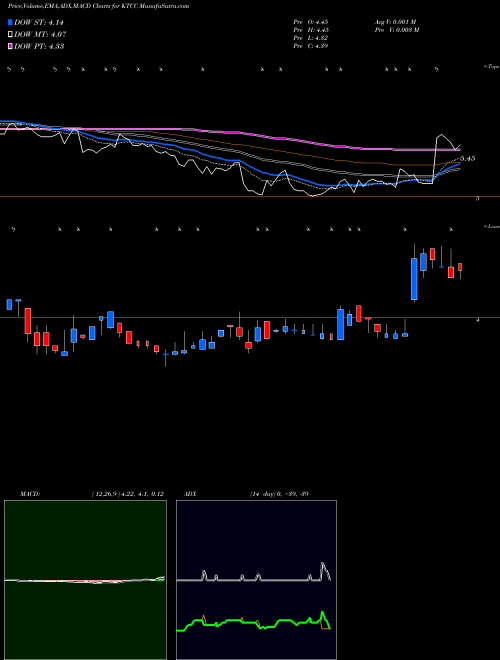Screen dimensions: 500x660
Task: Click the 'MACD:' panel label
Action: coord(30,494)
